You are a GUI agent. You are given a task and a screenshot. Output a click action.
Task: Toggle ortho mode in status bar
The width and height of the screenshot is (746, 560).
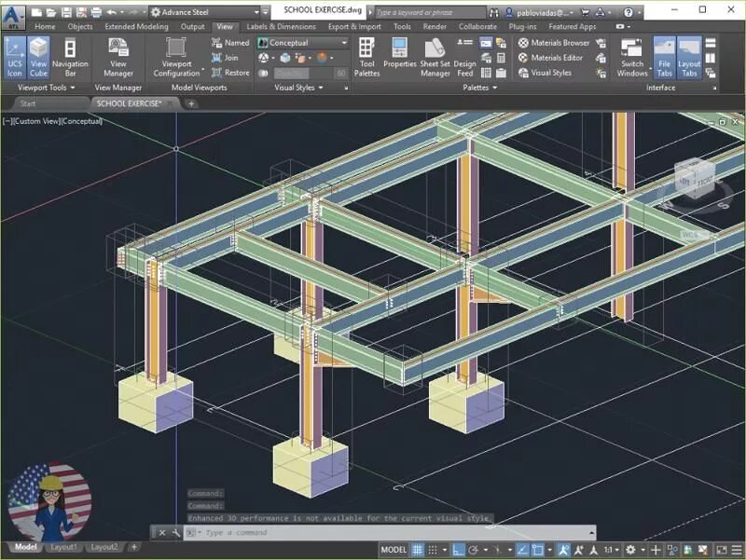point(458,550)
